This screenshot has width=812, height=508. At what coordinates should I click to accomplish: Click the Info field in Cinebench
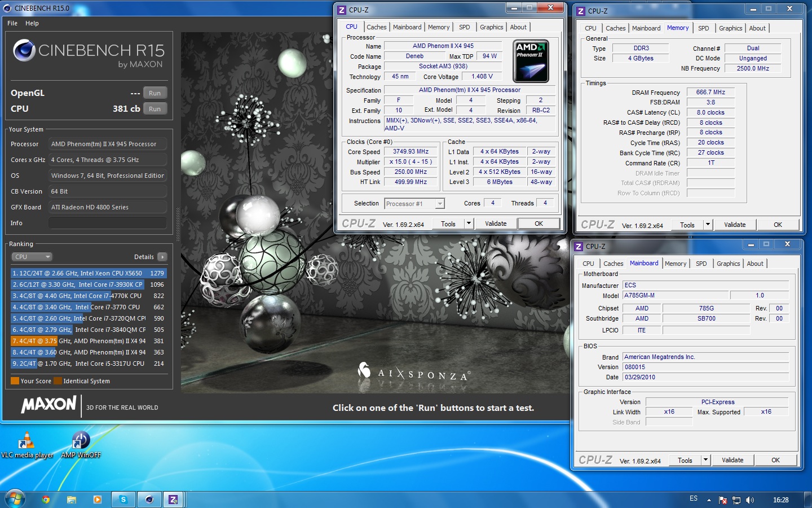pos(107,223)
